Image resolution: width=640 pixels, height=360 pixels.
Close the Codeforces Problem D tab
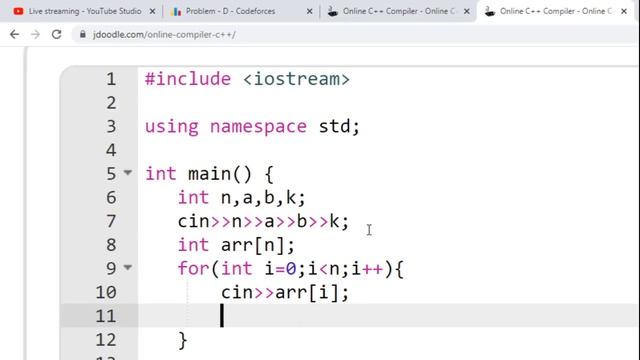309,11
